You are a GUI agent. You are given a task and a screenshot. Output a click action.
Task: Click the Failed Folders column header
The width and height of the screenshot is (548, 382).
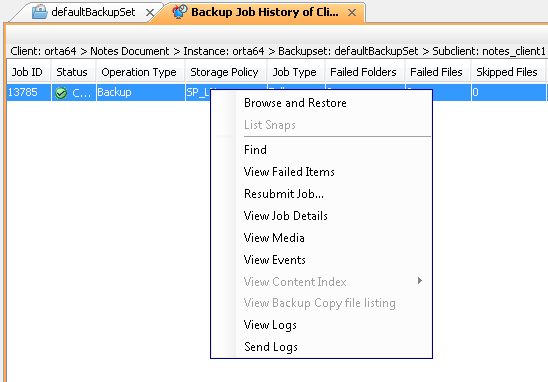(x=365, y=72)
